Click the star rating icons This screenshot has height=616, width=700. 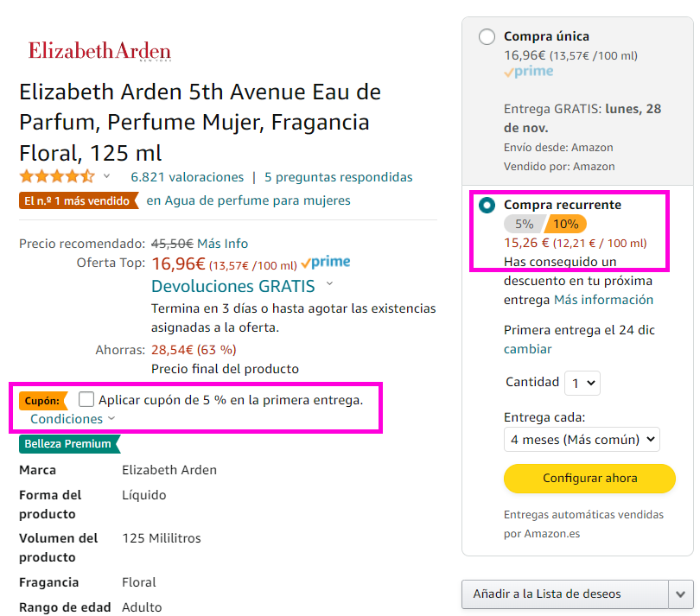[x=57, y=177]
